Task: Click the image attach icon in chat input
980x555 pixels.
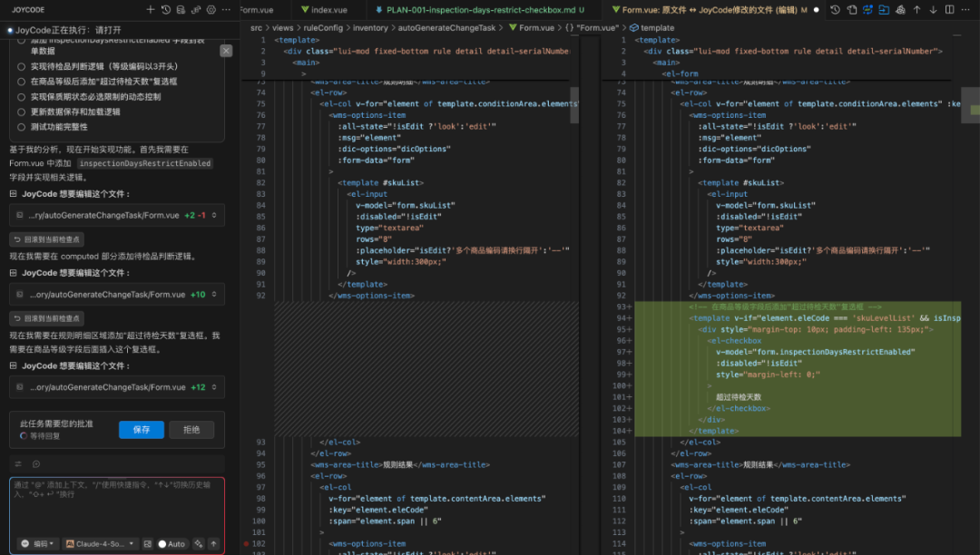Action: 148,544
